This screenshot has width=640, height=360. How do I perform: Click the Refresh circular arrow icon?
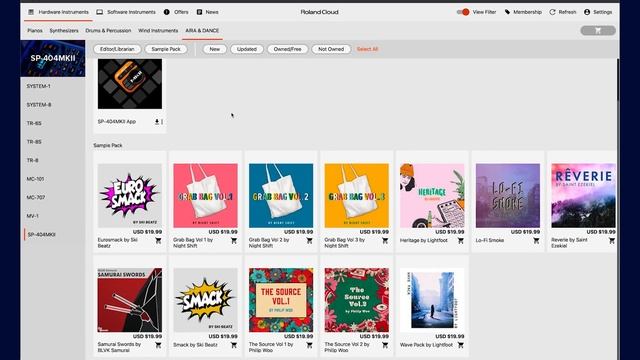click(552, 12)
